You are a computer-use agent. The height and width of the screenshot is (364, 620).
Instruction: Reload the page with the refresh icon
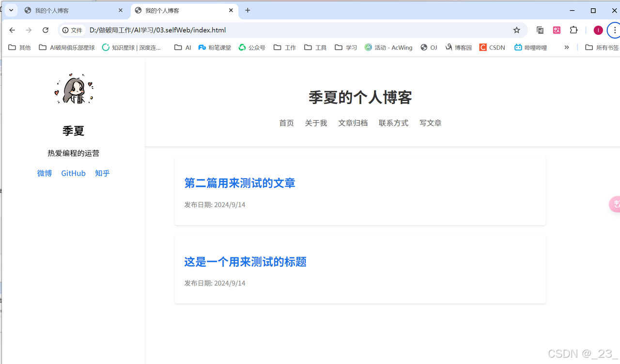pyautogui.click(x=45, y=30)
